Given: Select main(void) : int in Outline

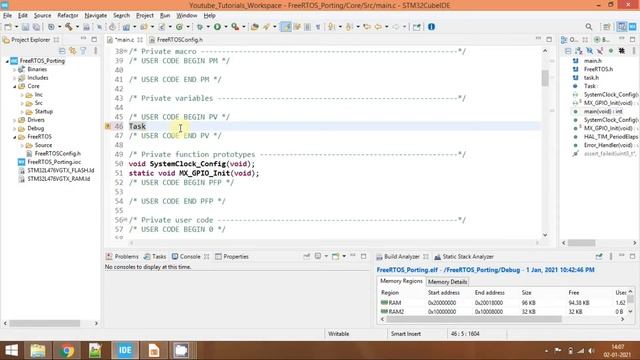Looking at the screenshot, I should tap(603, 111).
